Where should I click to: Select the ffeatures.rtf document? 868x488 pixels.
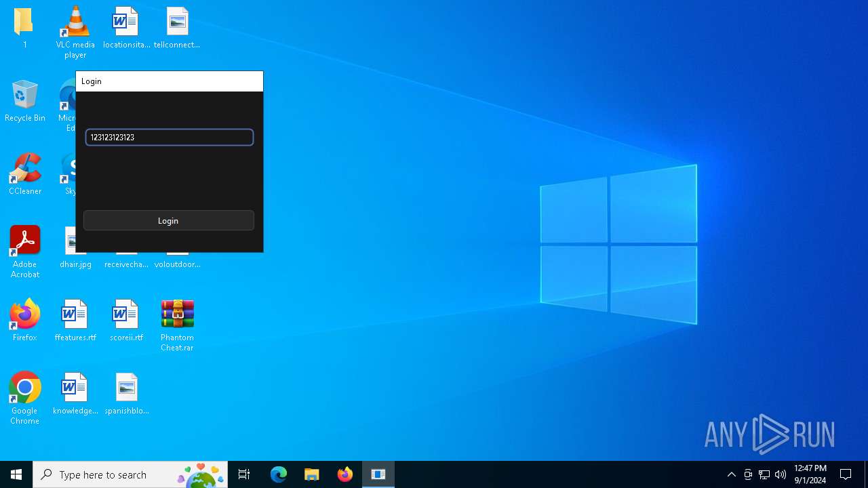[x=75, y=321]
